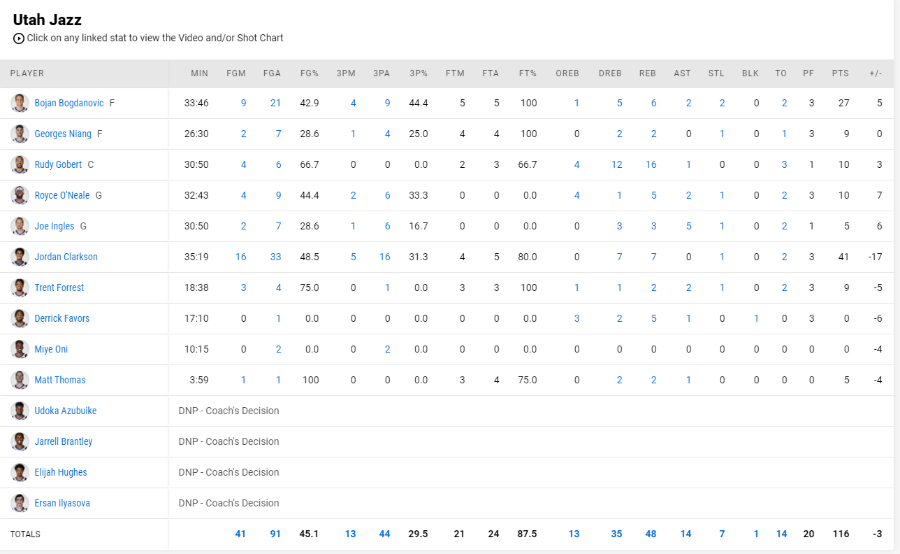Click Elijah Hughes' headshot avatar

point(20,472)
